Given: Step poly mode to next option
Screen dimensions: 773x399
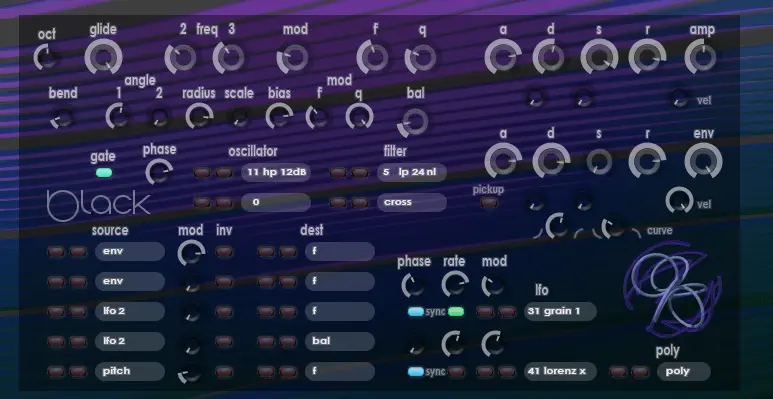Looking at the screenshot, I should pyautogui.click(x=640, y=371).
